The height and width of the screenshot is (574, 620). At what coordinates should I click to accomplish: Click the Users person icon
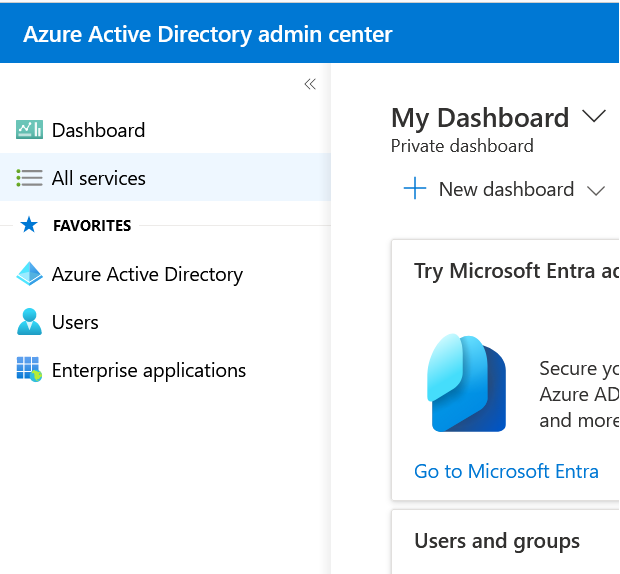[29, 322]
